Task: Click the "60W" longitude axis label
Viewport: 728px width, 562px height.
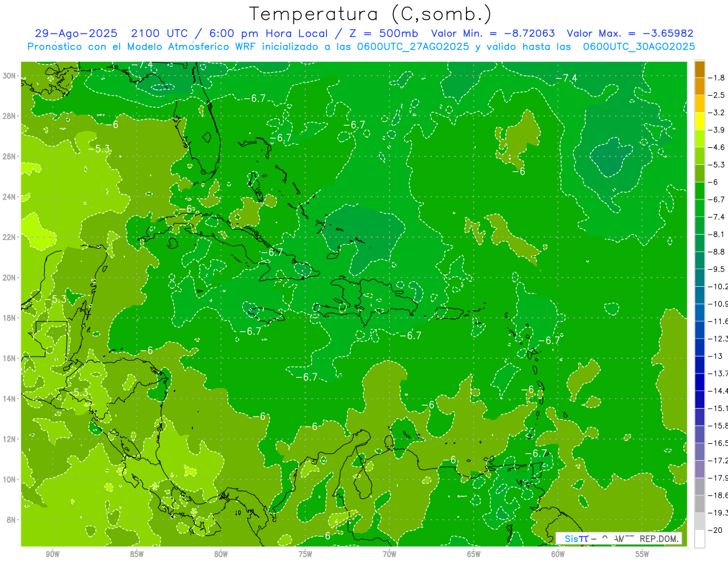Action: pos(559,554)
